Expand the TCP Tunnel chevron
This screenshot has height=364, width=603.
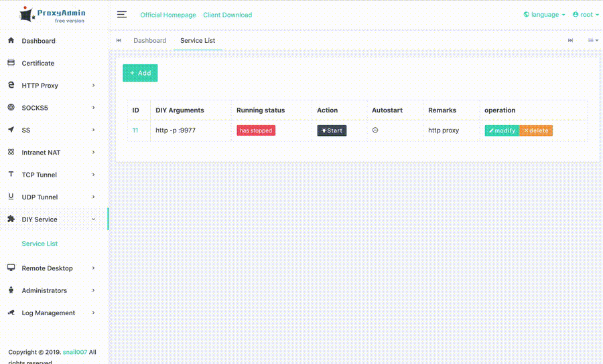click(x=93, y=175)
